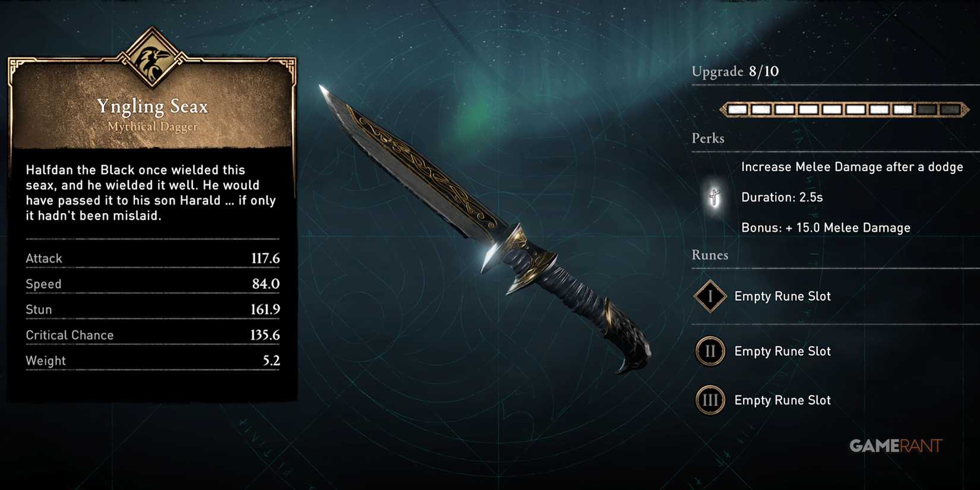Image resolution: width=980 pixels, height=490 pixels.
Task: Open the first Empty Rune Slot label
Action: [782, 296]
